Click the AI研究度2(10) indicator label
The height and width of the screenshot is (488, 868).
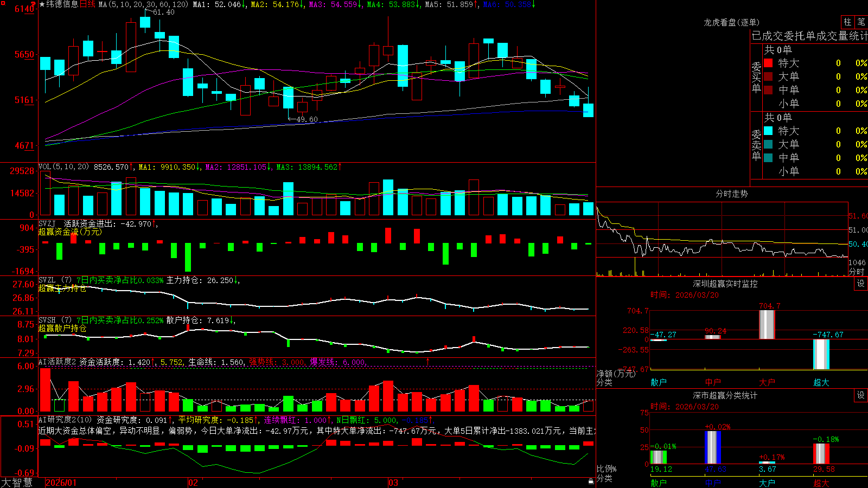tap(65, 420)
